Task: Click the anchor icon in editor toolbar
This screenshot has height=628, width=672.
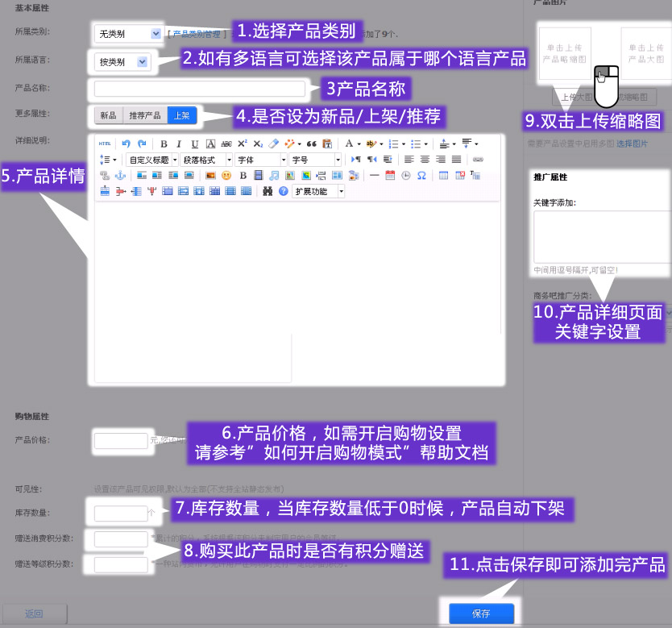Action: coord(120,175)
